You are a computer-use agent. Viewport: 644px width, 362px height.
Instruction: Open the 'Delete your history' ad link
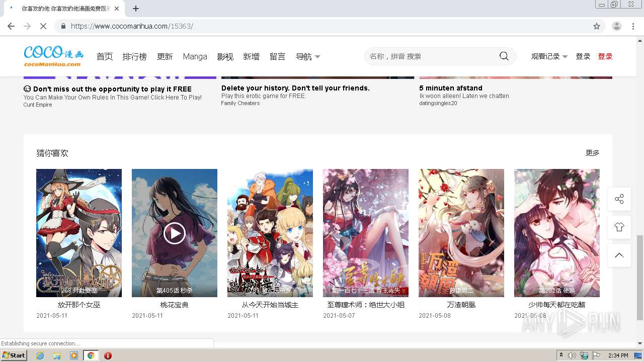pos(295,88)
